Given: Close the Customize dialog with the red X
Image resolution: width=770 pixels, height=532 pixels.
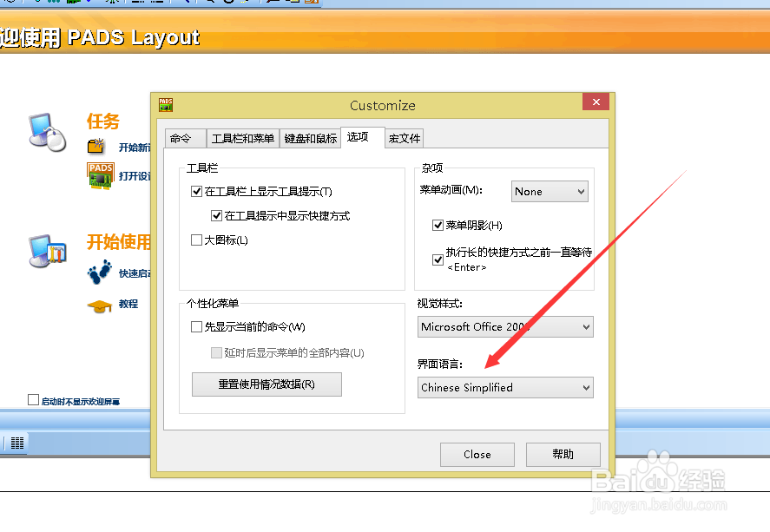Looking at the screenshot, I should pos(596,102).
